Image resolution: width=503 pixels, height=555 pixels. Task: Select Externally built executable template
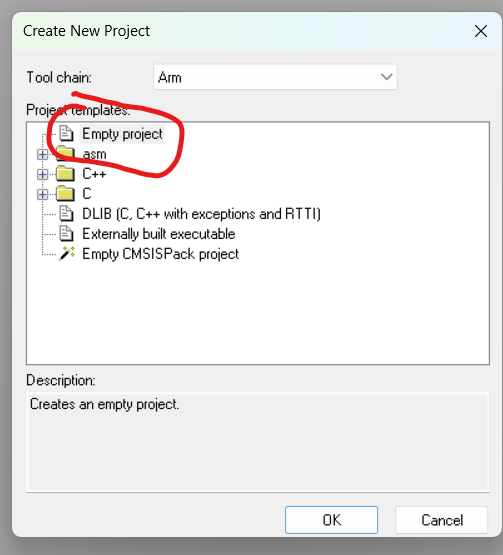[159, 234]
